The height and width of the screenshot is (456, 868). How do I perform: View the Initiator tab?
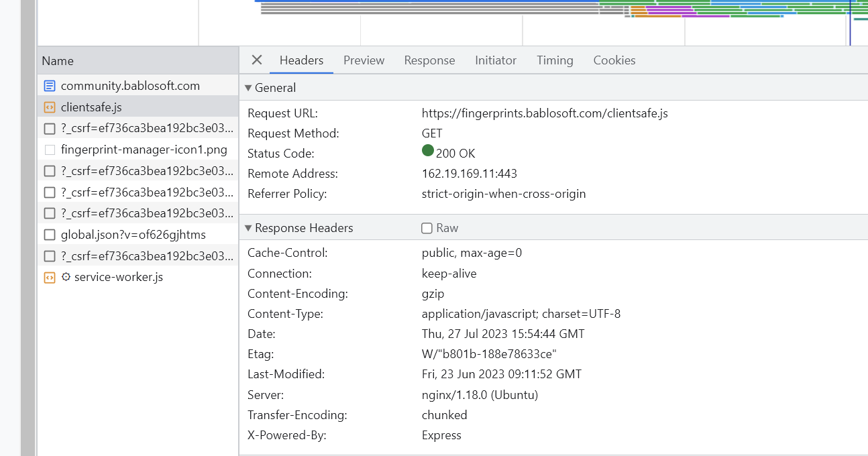[x=495, y=60]
